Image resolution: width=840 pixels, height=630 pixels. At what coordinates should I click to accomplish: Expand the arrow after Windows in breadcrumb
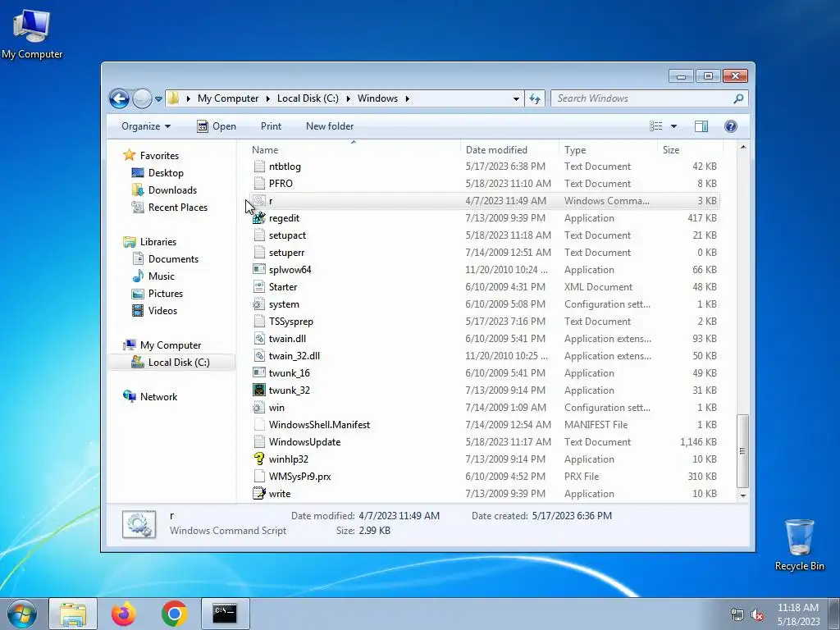408,98
